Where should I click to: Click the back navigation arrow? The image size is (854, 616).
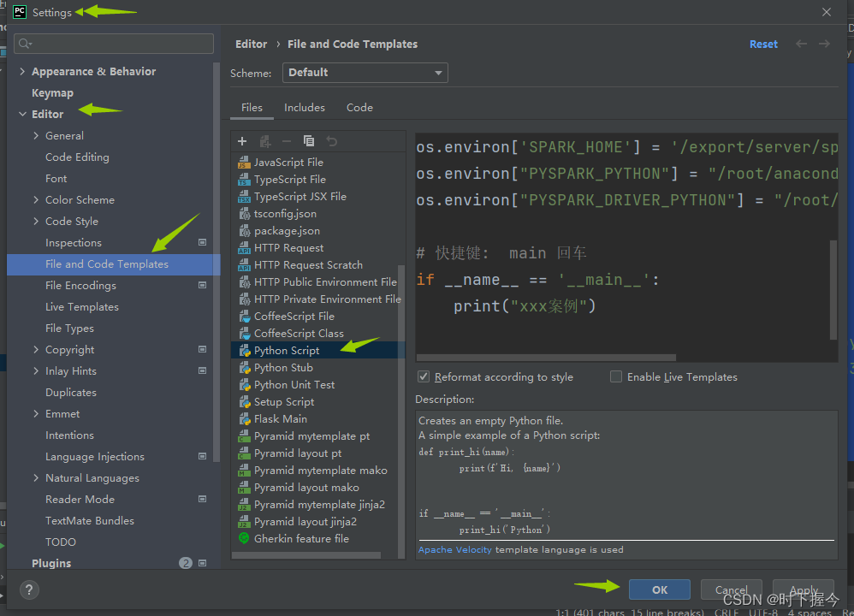point(801,44)
